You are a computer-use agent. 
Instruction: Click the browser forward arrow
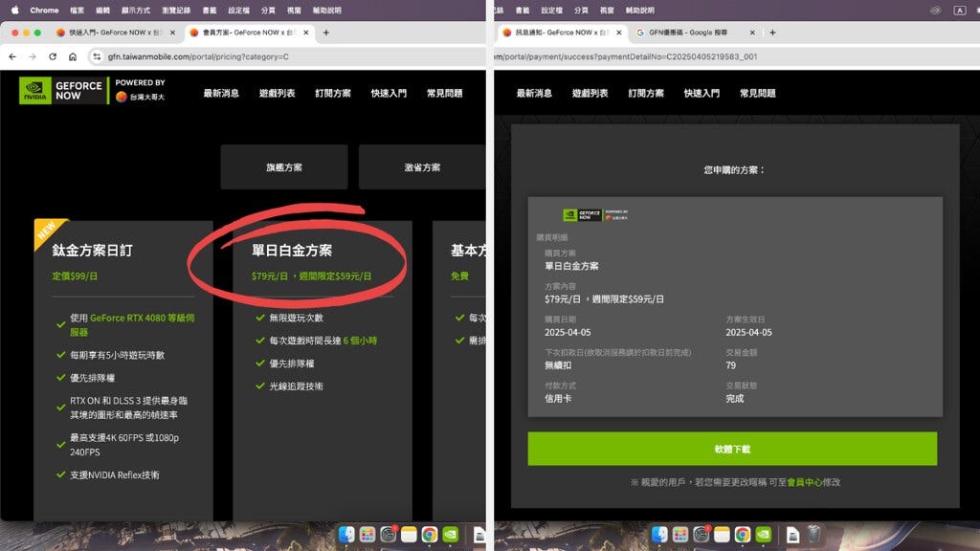pos(33,56)
